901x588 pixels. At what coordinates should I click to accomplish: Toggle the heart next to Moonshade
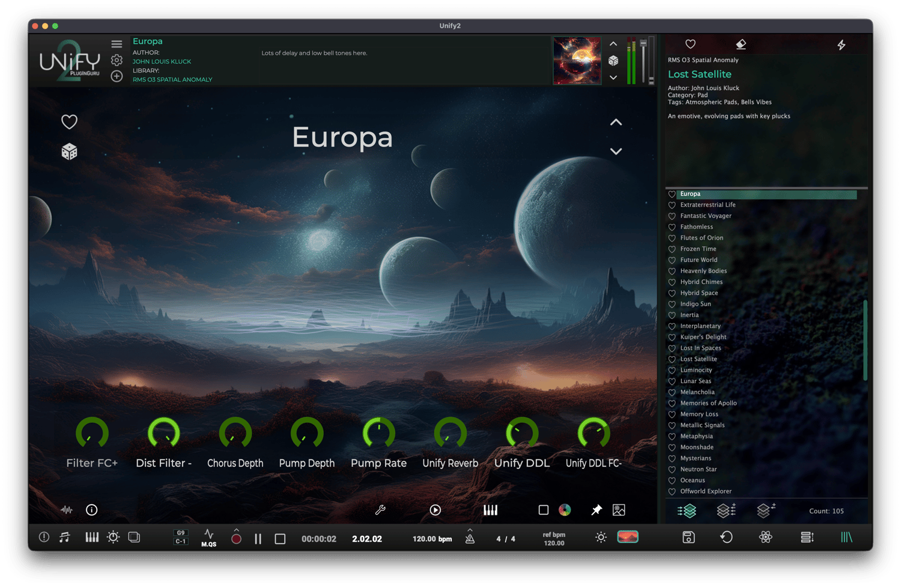[672, 447]
